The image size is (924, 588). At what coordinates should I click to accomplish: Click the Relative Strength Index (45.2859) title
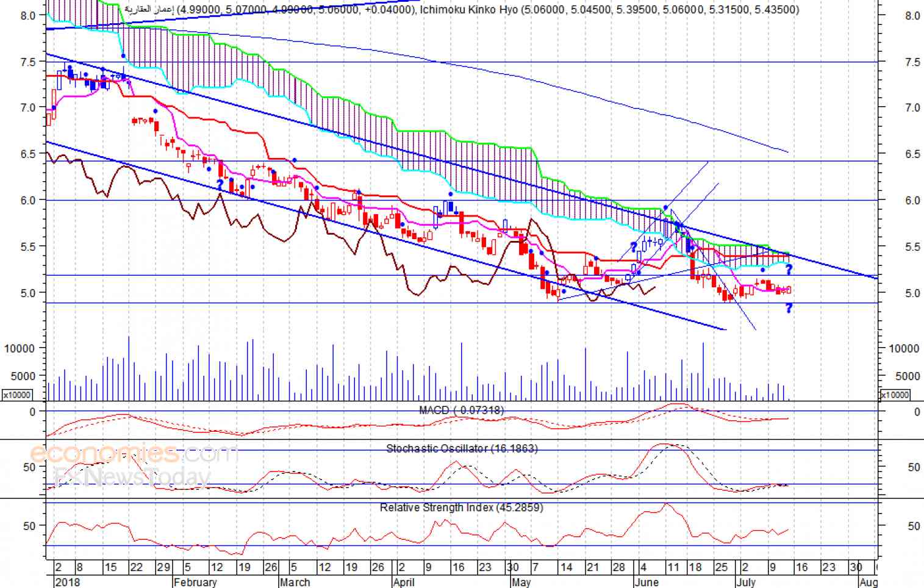(461, 507)
